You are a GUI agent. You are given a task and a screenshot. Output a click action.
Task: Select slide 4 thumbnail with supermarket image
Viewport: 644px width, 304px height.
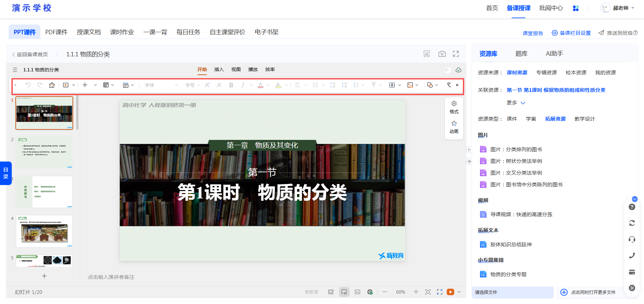[x=44, y=231]
